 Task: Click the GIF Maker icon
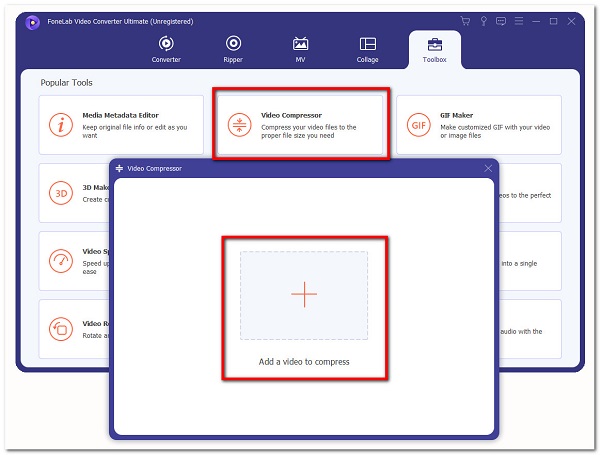(x=419, y=125)
